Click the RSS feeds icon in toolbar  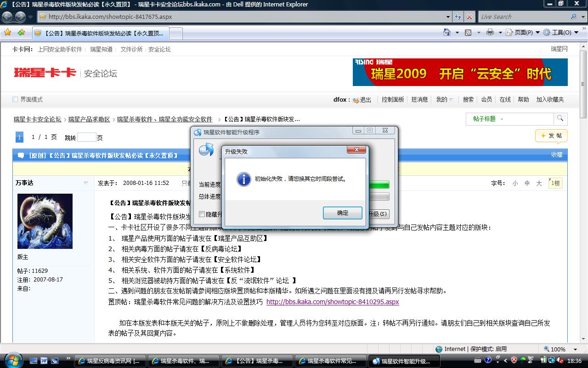[x=468, y=33]
